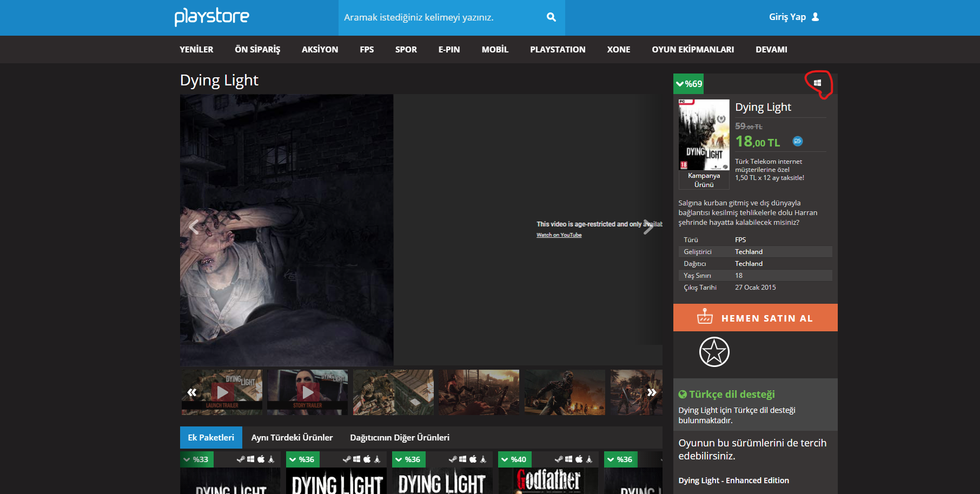Click the Linux icon on the Godfather card
Image resolution: width=980 pixels, height=494 pixels.
590,459
